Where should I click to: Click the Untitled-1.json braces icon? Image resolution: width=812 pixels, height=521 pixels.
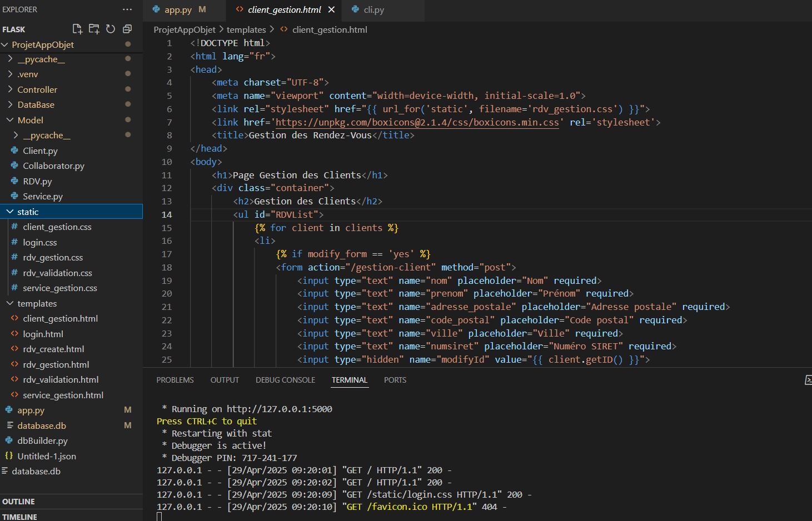click(9, 456)
